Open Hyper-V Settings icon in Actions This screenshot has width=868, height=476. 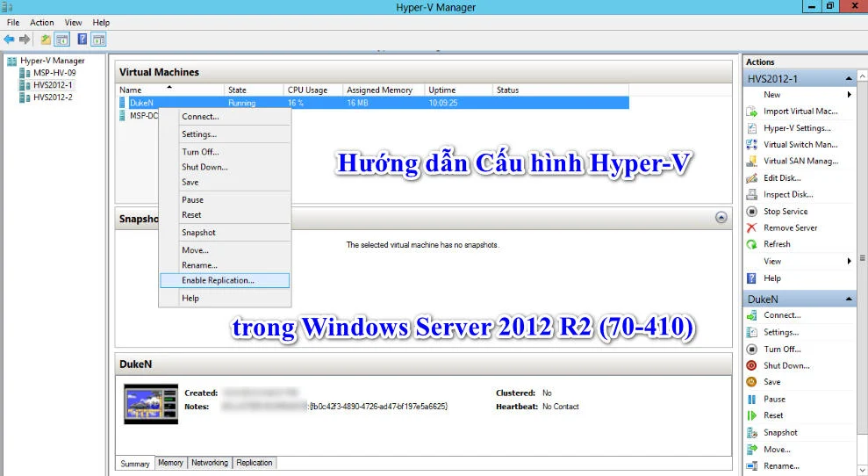pyautogui.click(x=751, y=128)
